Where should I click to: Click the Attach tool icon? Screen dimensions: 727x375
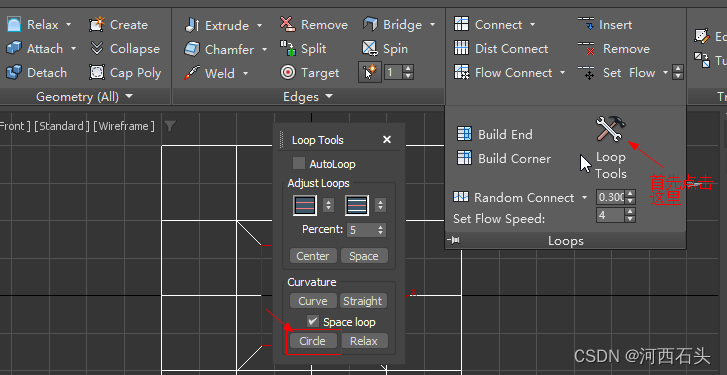[x=14, y=48]
